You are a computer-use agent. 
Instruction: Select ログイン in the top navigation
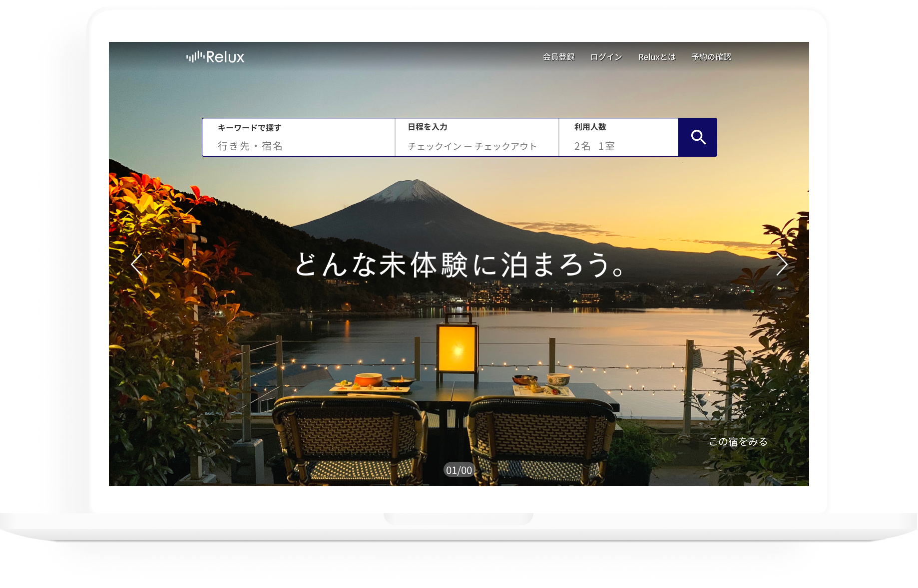(606, 57)
